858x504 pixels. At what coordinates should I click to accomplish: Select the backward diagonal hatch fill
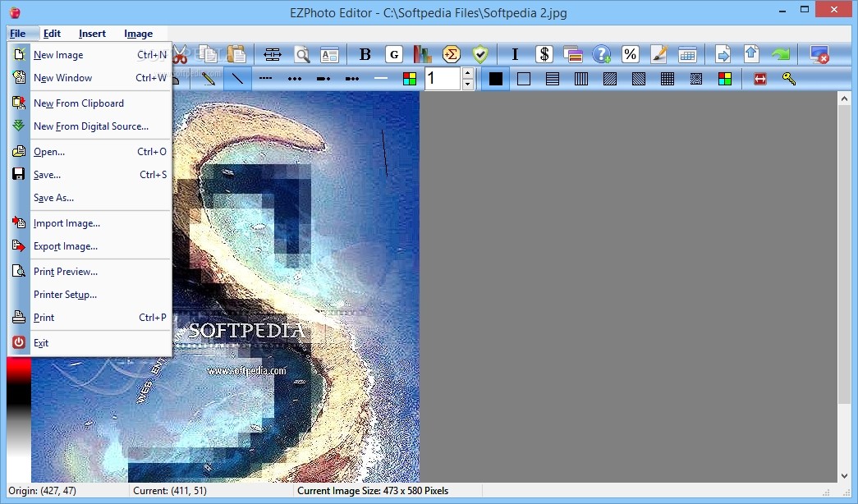[639, 79]
